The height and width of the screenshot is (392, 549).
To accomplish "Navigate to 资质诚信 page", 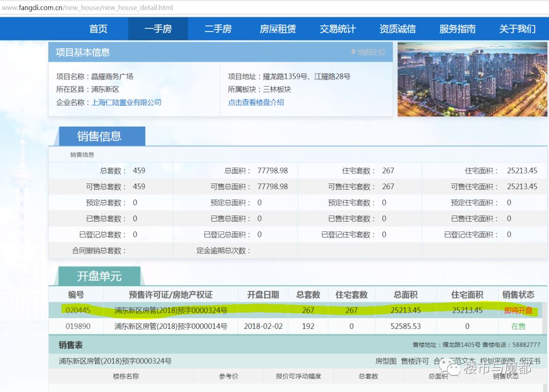I will pos(398,29).
